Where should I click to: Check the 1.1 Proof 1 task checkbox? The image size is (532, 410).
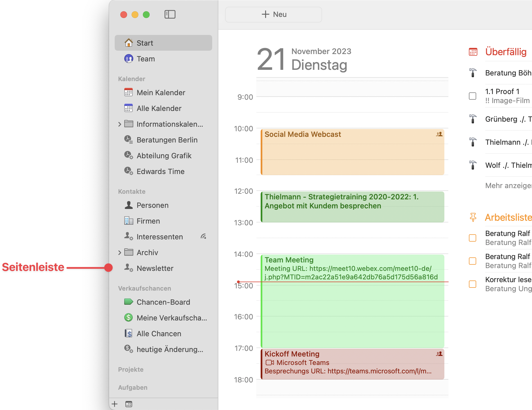473,96
